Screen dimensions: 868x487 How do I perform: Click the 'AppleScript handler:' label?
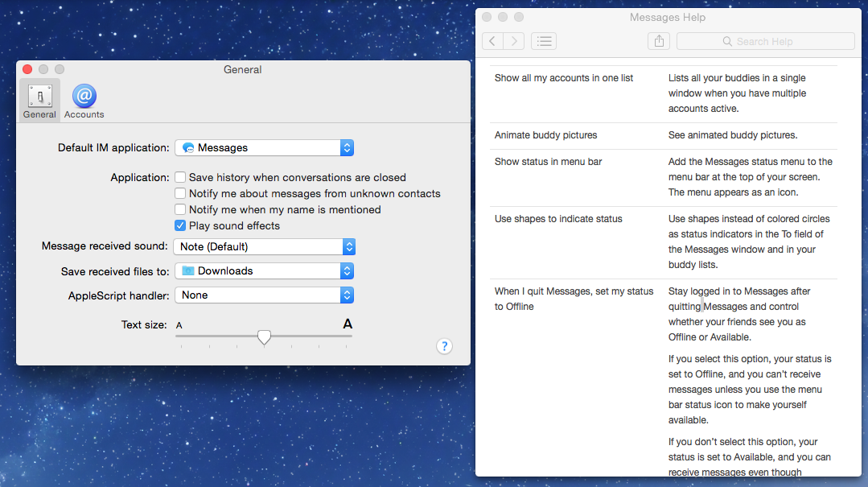pos(118,296)
